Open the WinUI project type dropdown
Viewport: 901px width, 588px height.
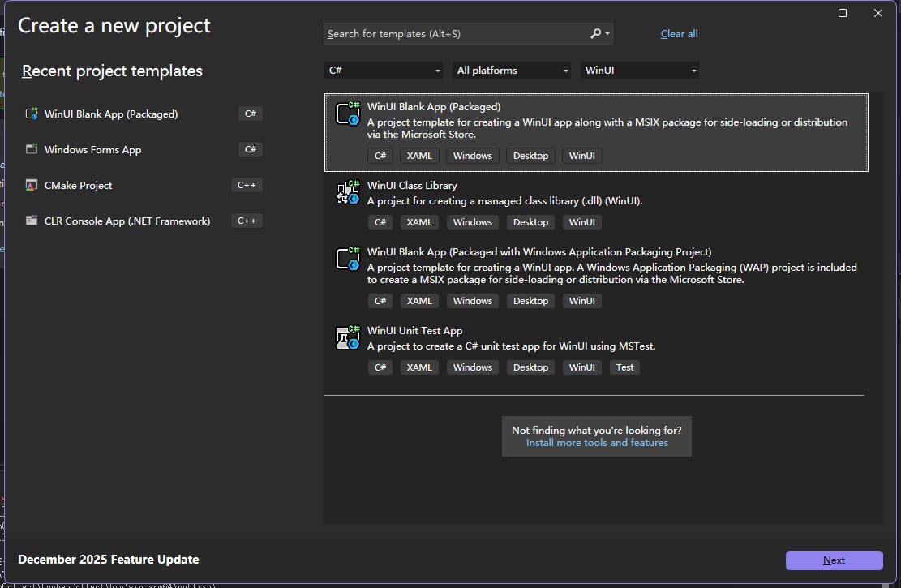tap(640, 71)
